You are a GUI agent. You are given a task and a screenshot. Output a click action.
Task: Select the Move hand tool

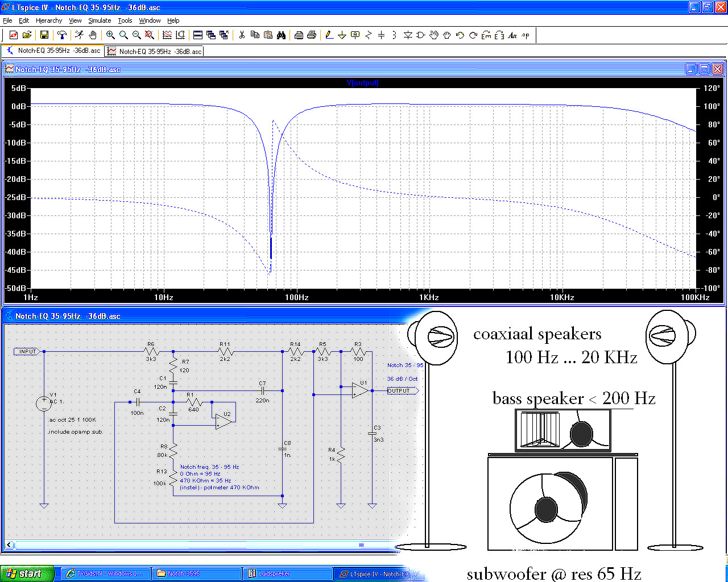point(434,35)
